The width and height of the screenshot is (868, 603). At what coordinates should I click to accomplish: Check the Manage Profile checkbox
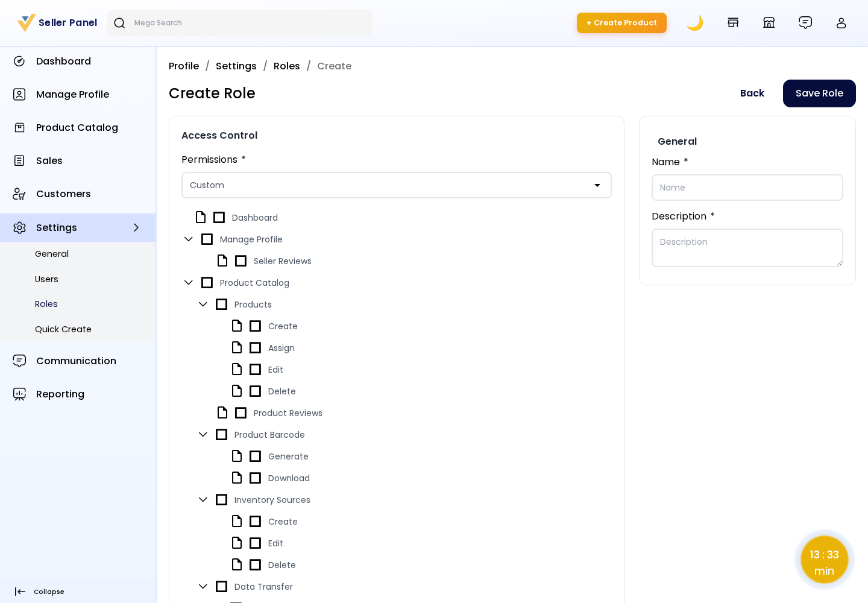pyautogui.click(x=207, y=239)
